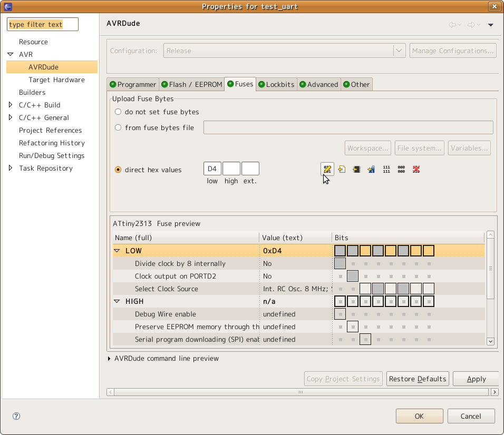Screen dimensions: 504x435
Task: Click the 'Debug Wire enable' row
Action: [298, 314]
